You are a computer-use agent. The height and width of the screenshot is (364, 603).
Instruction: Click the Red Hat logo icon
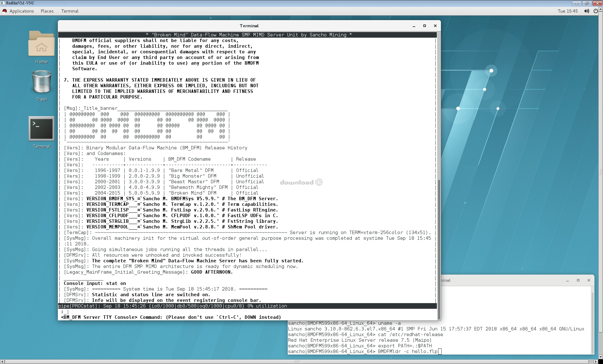pos(5,11)
